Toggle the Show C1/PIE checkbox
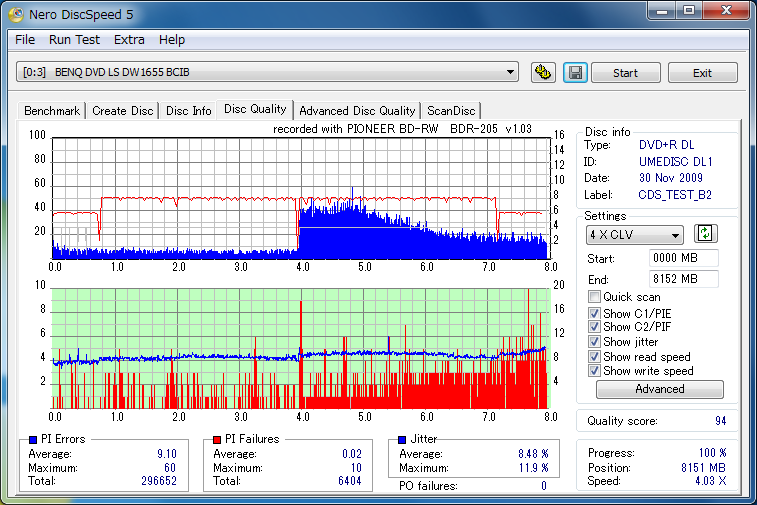 595,313
